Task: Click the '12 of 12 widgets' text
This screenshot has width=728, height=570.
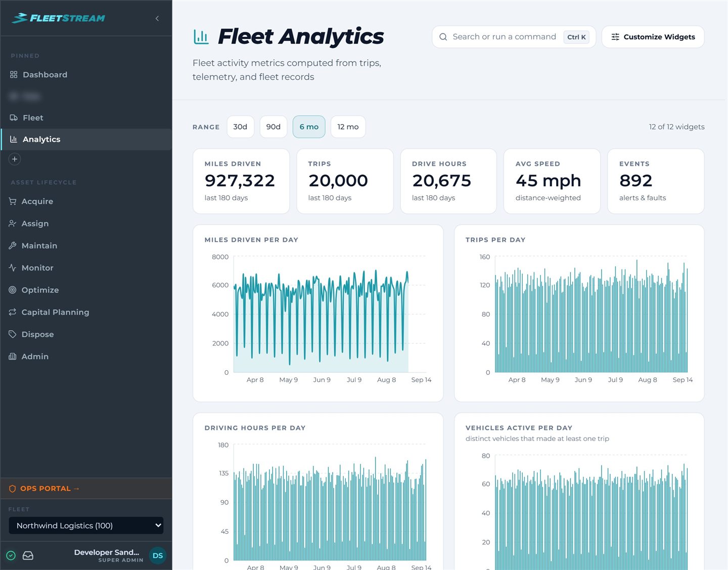Action: (676, 127)
